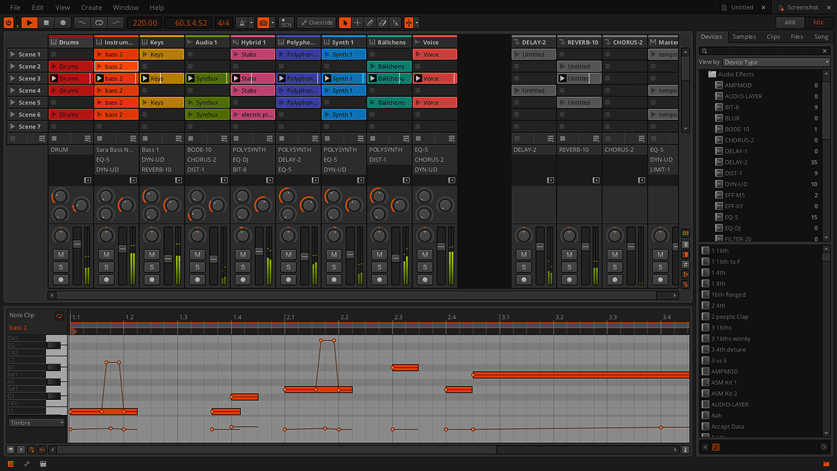Switch to the Untitled project tab
This screenshot has width=837, height=471.
(742, 7)
